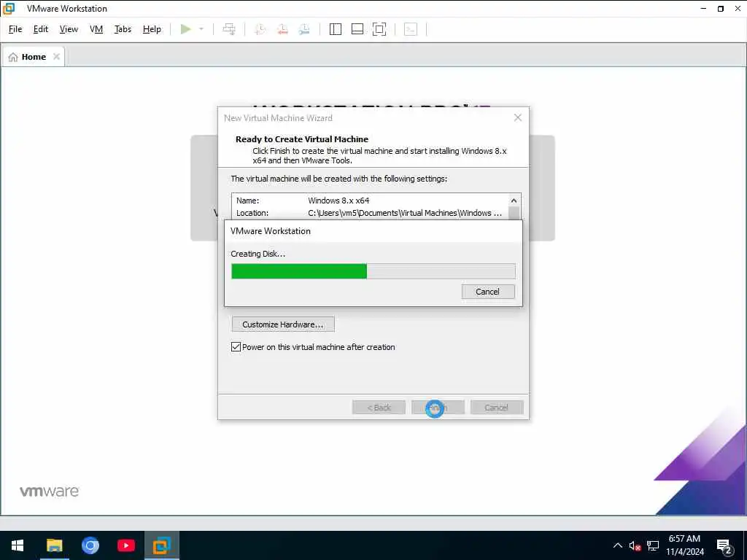Viewport: 747px width, 560px height.
Task: Toggle the library sidebar view icon
Action: point(336,29)
